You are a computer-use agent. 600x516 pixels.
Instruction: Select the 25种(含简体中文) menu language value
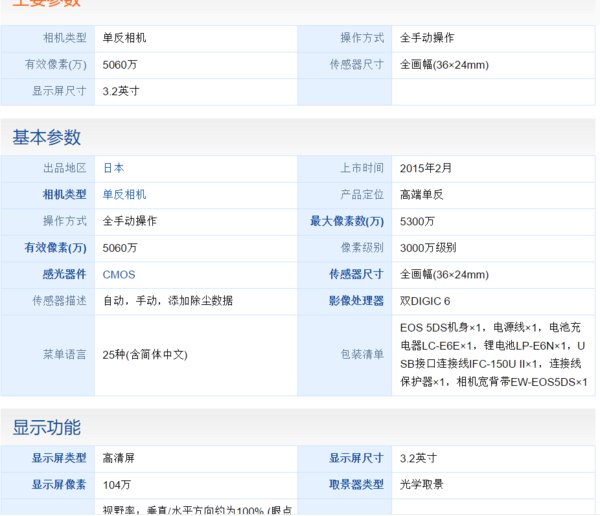[x=145, y=354]
